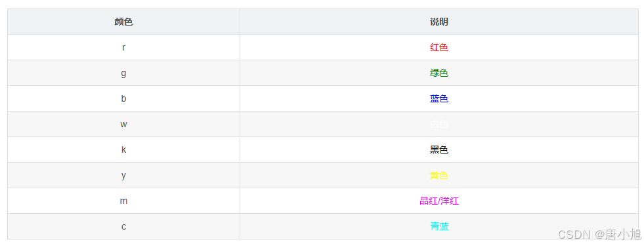Image resolution: width=644 pixels, height=246 pixels.
Task: Click the 颜色 column header
Action: coord(123,22)
